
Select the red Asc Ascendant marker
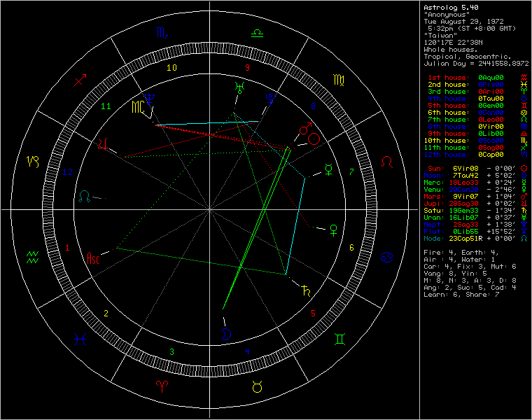[93, 258]
